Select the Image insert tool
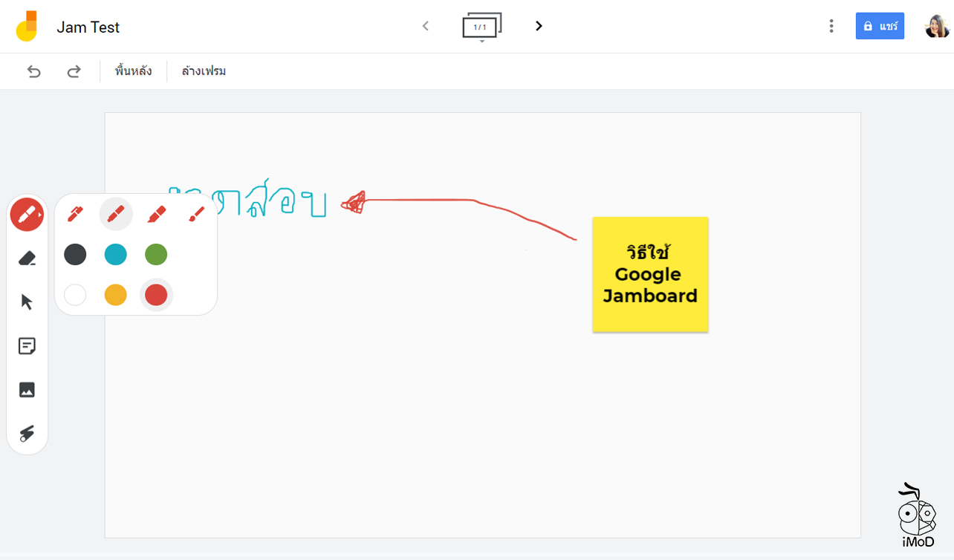954x560 pixels. click(27, 389)
